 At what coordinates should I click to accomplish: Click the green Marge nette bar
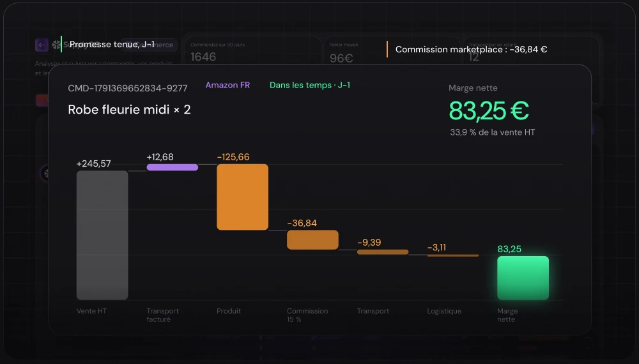pos(523,278)
